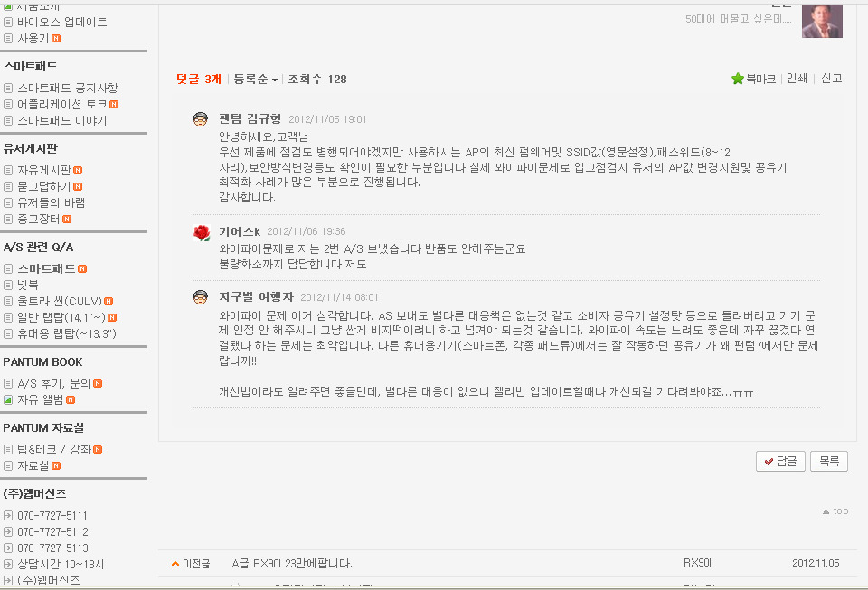
Task: Report the post with 신고 link
Action: click(x=831, y=79)
